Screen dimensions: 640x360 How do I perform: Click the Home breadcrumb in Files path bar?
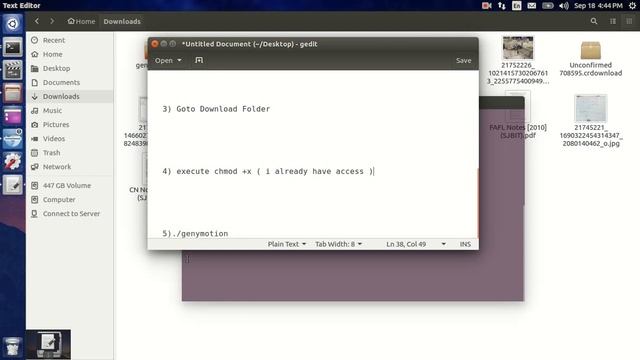81,21
